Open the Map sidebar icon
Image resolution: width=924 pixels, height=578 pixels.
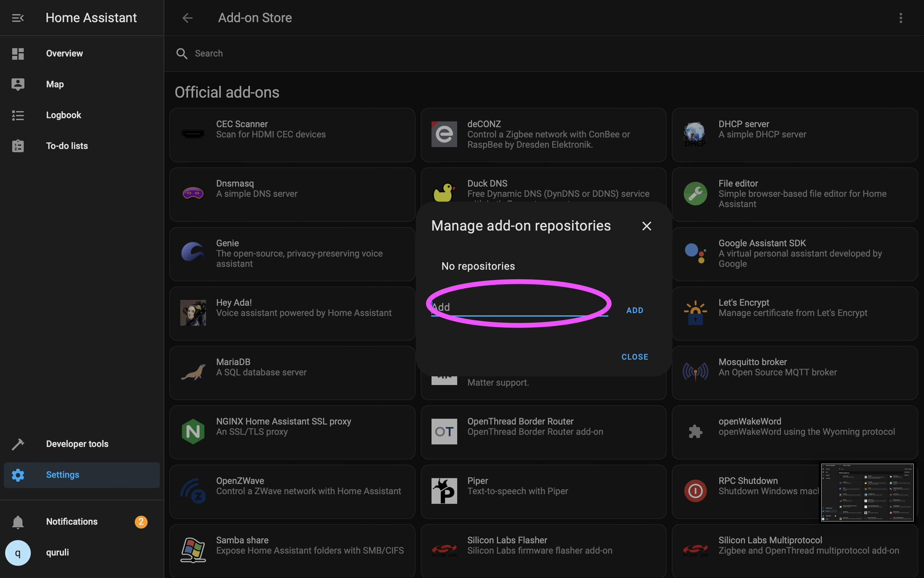pyautogui.click(x=18, y=84)
